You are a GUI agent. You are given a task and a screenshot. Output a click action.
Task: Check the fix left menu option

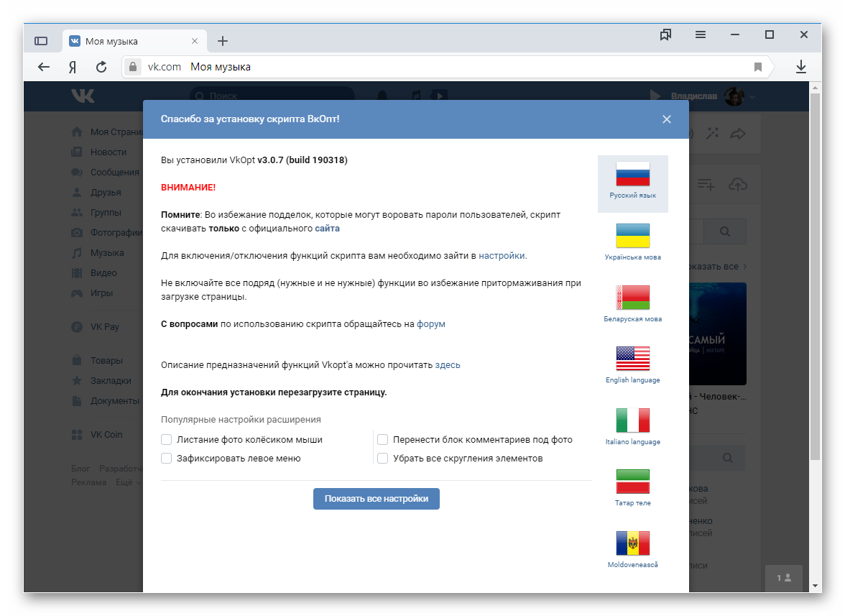pyautogui.click(x=167, y=459)
